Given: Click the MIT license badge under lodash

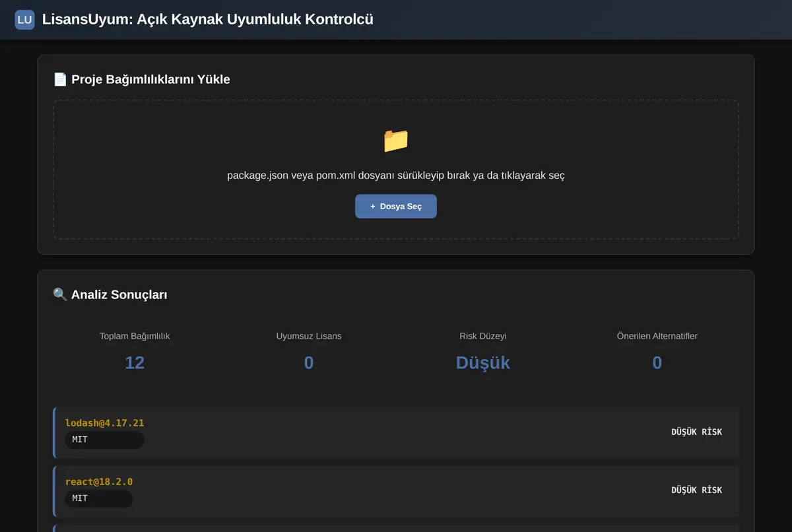Looking at the screenshot, I should (x=104, y=440).
